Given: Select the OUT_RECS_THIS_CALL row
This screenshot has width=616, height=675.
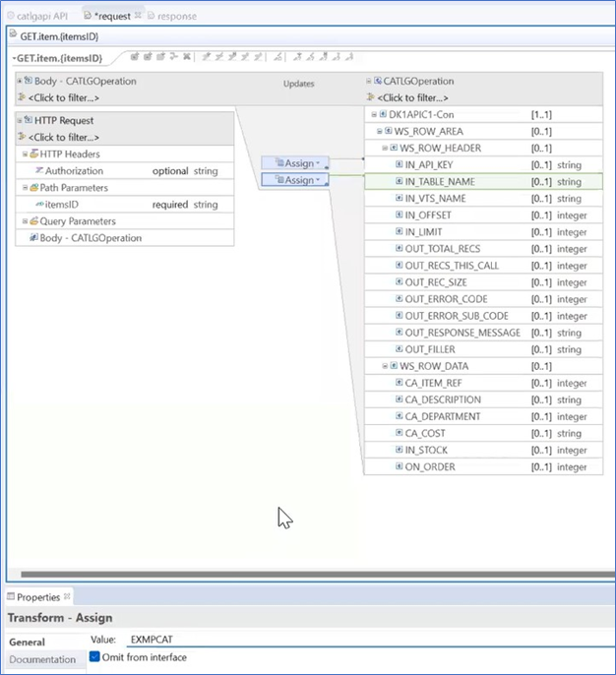Looking at the screenshot, I should (x=483, y=266).
